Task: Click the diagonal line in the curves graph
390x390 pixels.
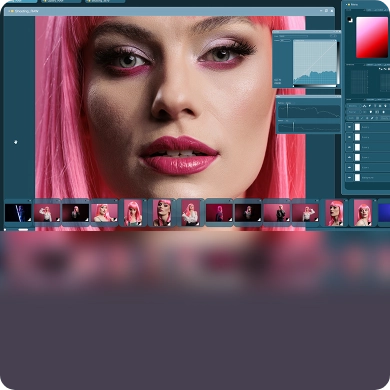Action: pyautogui.click(x=315, y=62)
